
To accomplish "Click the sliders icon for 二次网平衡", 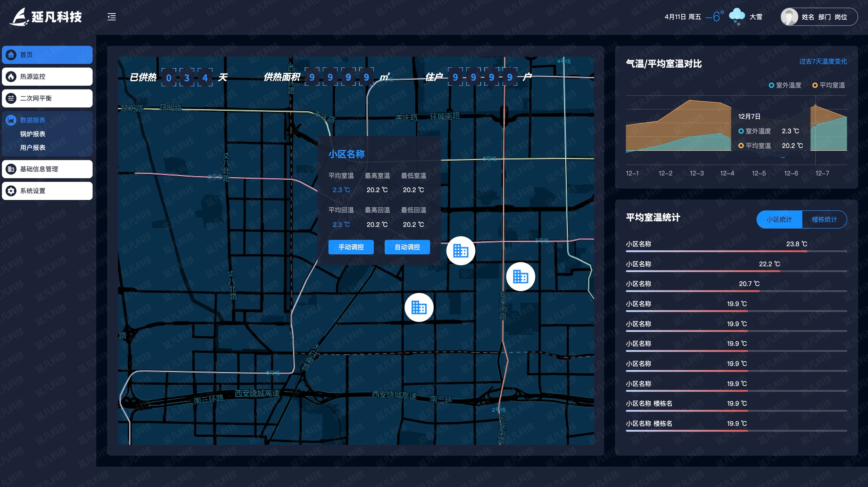I will [11, 98].
